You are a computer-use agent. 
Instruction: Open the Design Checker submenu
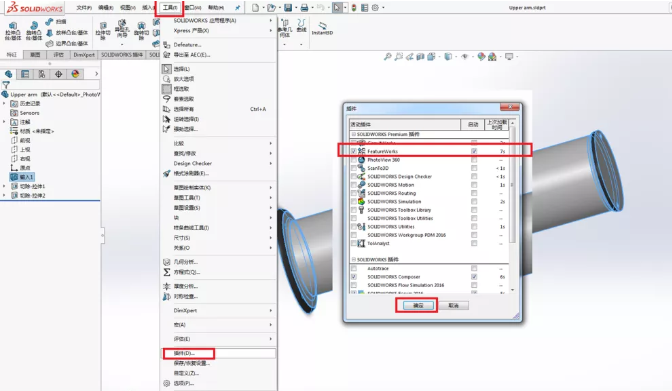point(219,163)
